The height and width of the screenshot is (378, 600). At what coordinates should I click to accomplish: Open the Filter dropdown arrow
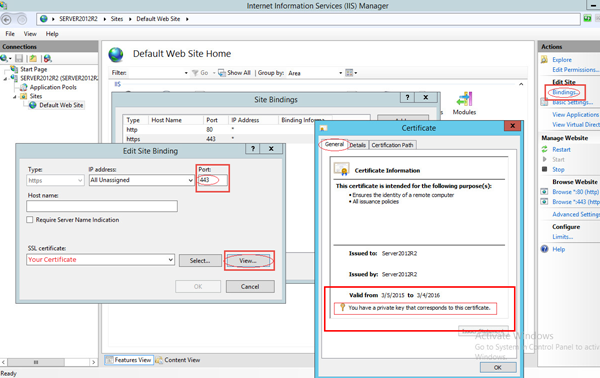pyautogui.click(x=186, y=73)
